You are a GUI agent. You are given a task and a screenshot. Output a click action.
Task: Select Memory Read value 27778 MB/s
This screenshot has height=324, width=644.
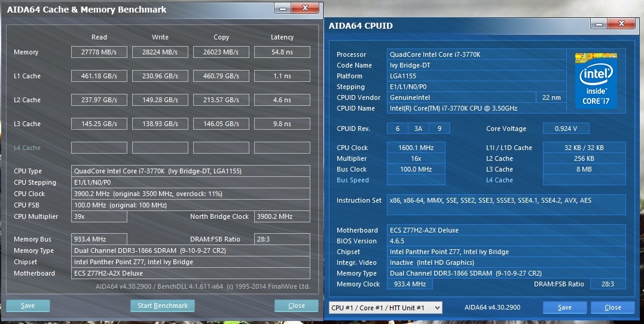point(99,52)
